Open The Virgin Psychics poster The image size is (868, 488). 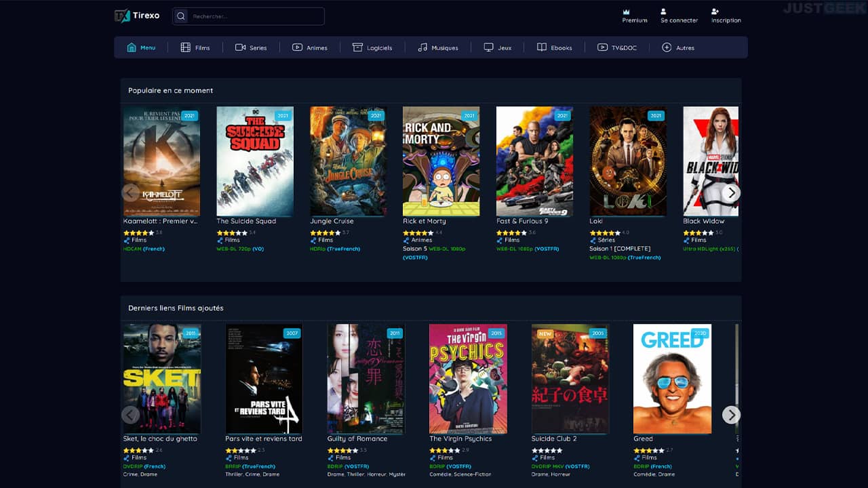pos(468,379)
